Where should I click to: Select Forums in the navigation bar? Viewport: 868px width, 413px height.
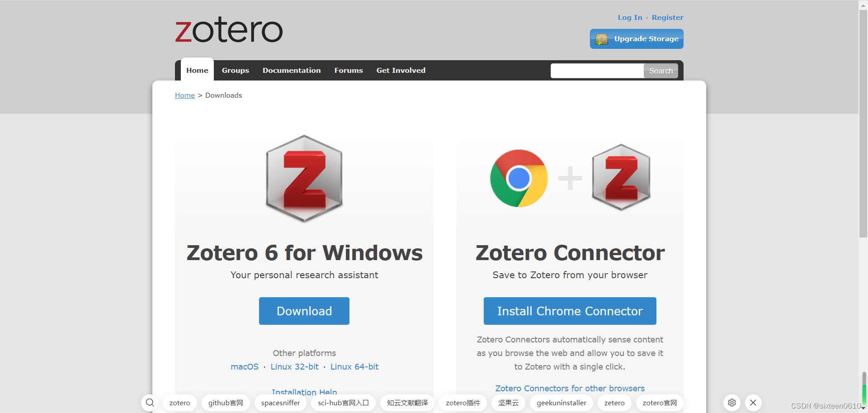tap(348, 70)
